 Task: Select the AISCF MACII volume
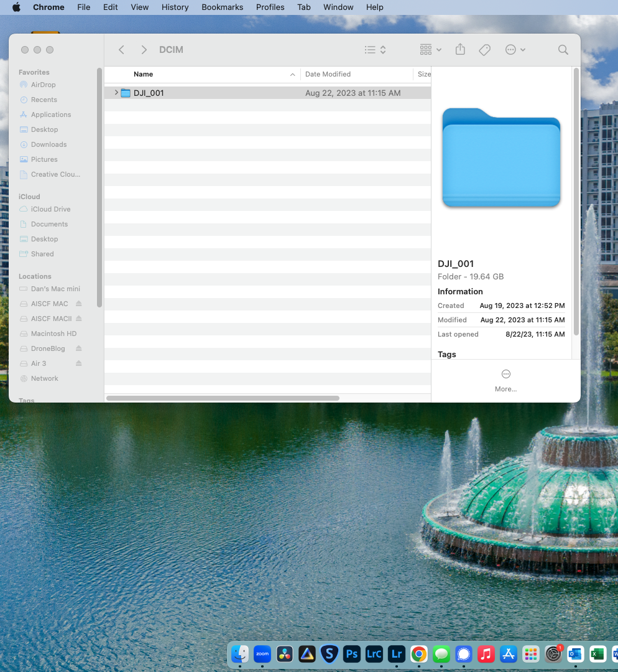tap(51, 319)
